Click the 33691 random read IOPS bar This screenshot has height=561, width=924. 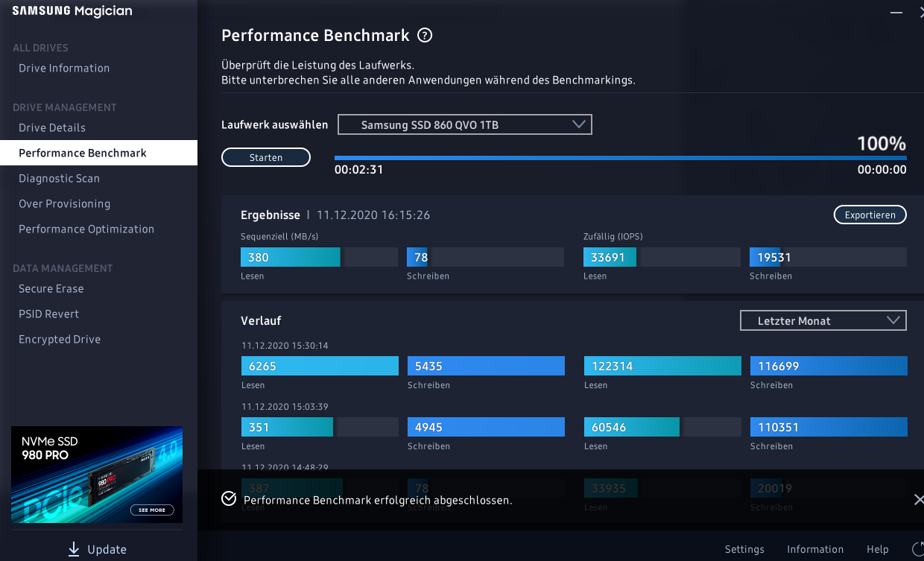(x=662, y=257)
